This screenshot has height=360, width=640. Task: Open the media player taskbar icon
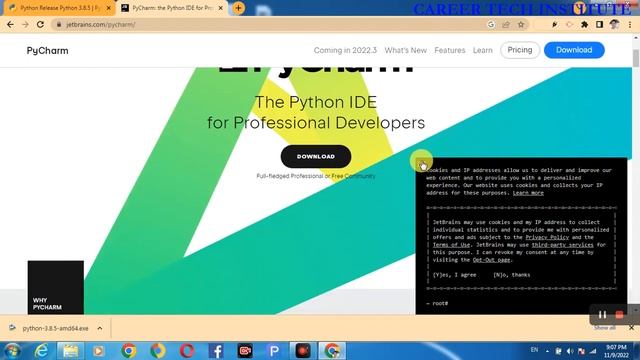point(98,351)
